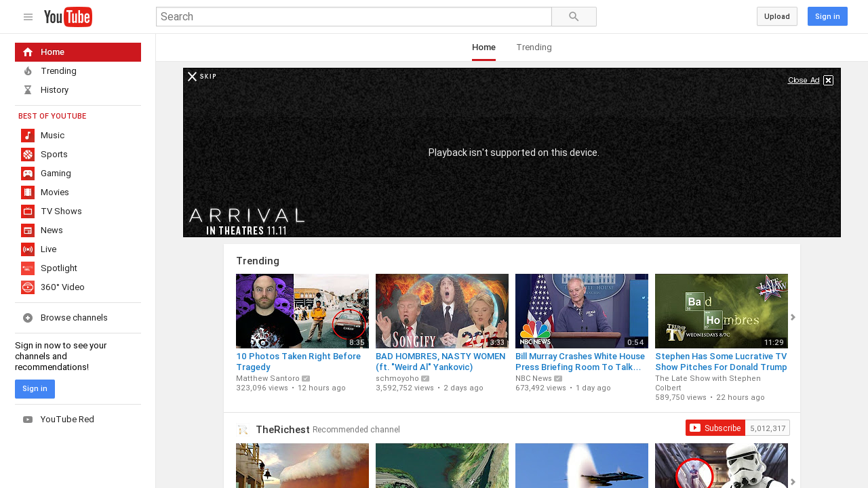Skip the Arrival ad

coord(202,77)
